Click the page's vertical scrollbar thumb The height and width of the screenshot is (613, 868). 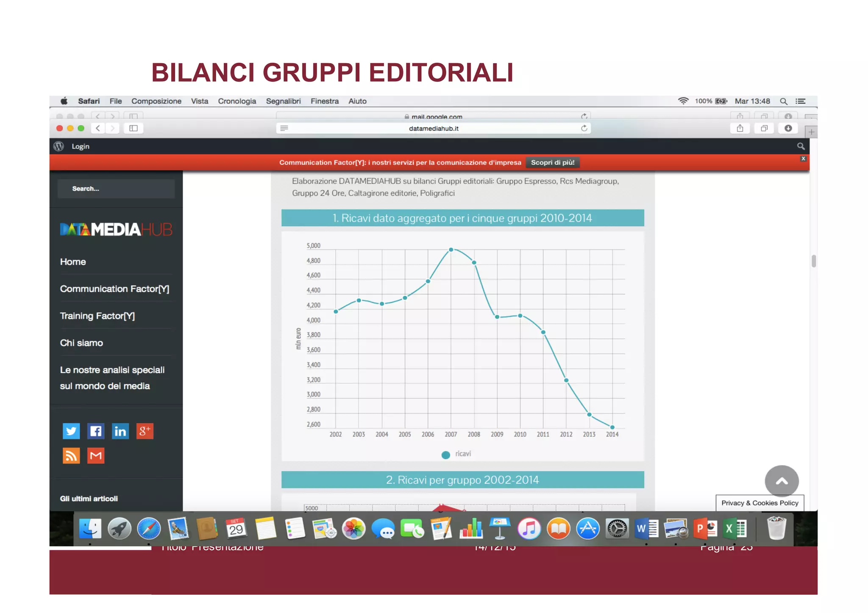(x=814, y=261)
